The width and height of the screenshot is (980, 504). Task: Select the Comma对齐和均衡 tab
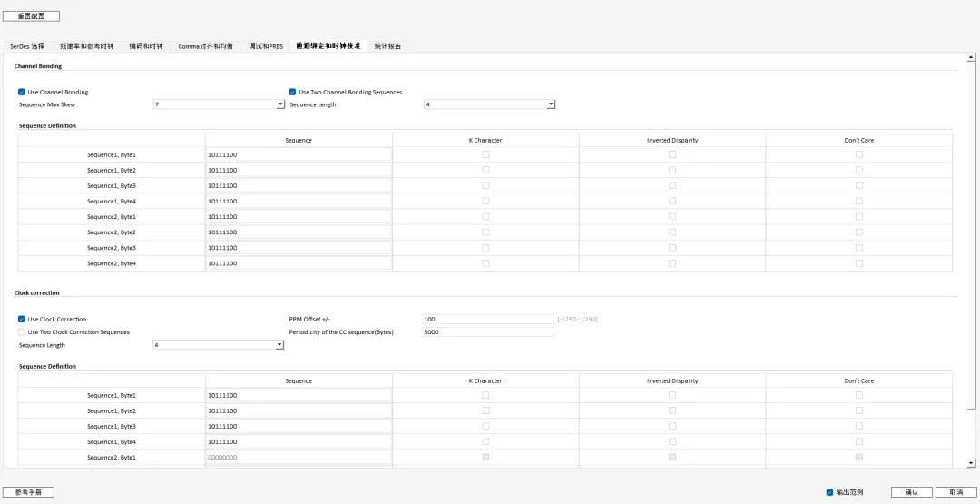205,46
